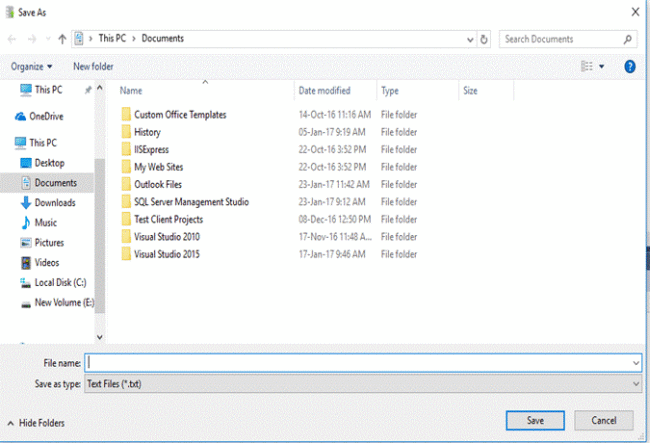Select Videos in navigation pane
The height and width of the screenshot is (443, 650).
40,262
